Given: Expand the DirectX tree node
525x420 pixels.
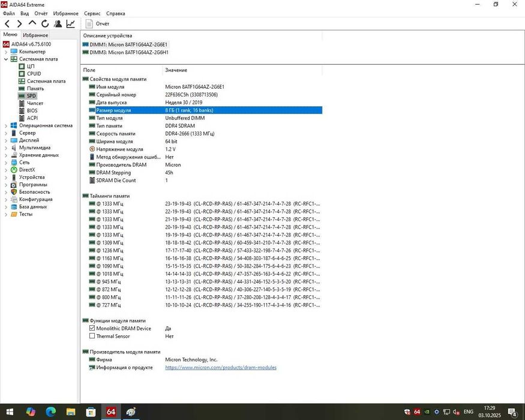Looking at the screenshot, I should pyautogui.click(x=5, y=170).
